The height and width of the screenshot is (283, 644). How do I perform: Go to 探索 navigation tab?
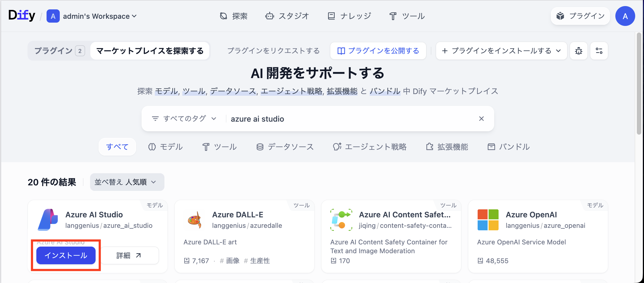[234, 16]
